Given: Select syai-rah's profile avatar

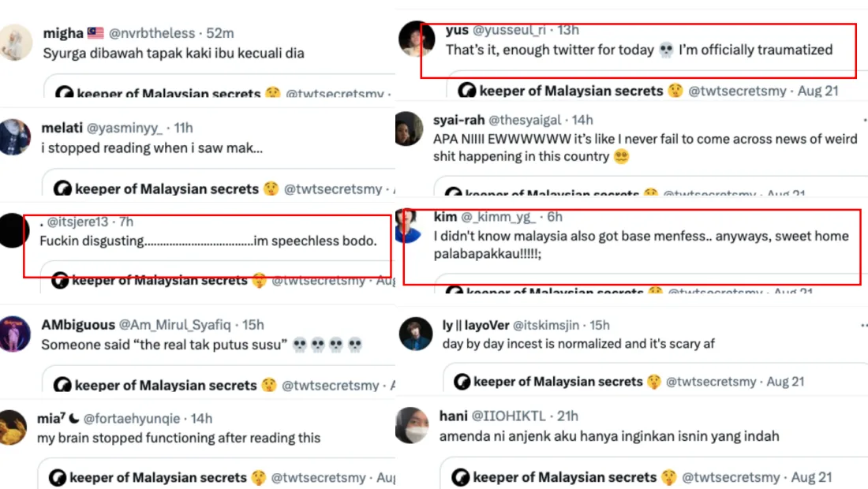Looking at the screenshot, I should click(x=409, y=129).
